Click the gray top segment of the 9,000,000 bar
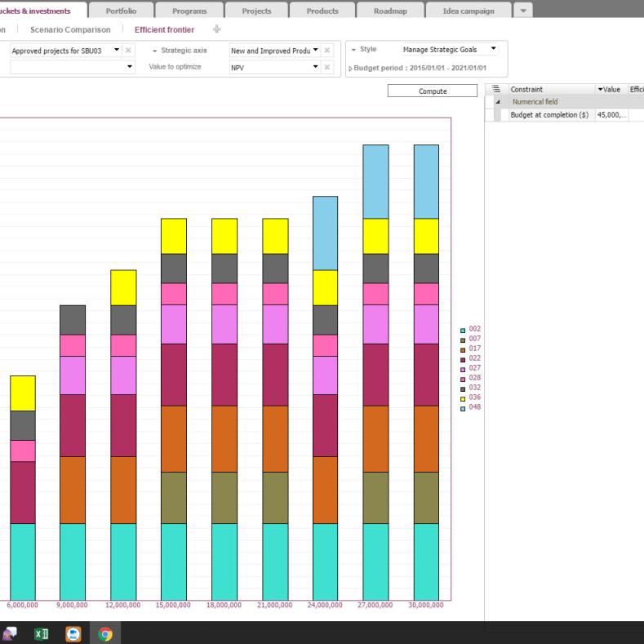 [x=73, y=320]
